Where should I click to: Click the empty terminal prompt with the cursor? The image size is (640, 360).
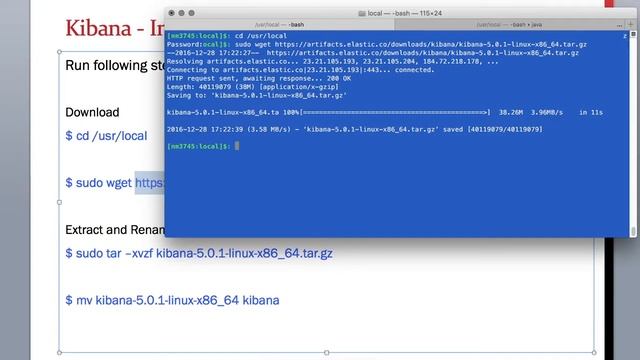click(203, 146)
